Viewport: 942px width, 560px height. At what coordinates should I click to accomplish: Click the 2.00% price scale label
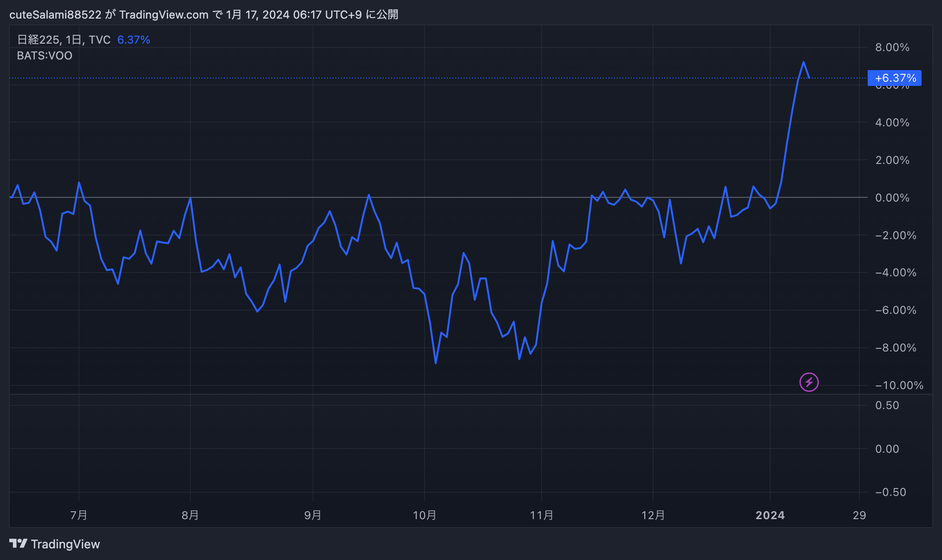pos(892,160)
